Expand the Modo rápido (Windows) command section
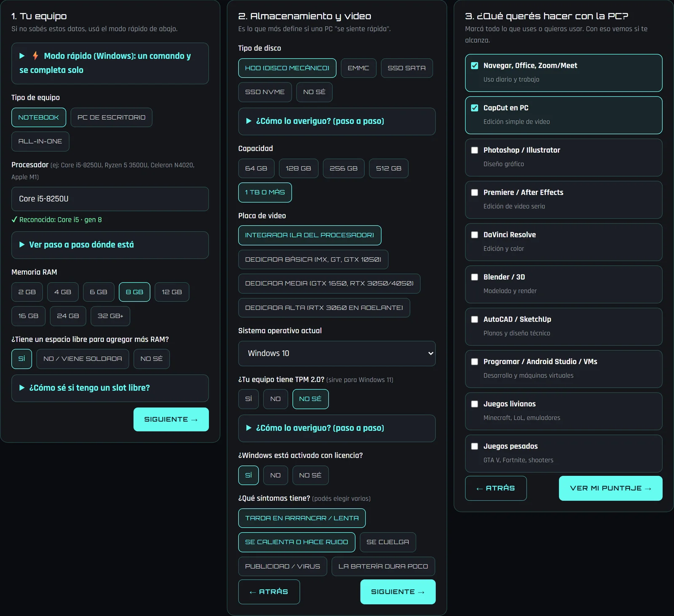This screenshot has height=616, width=674. (x=110, y=63)
